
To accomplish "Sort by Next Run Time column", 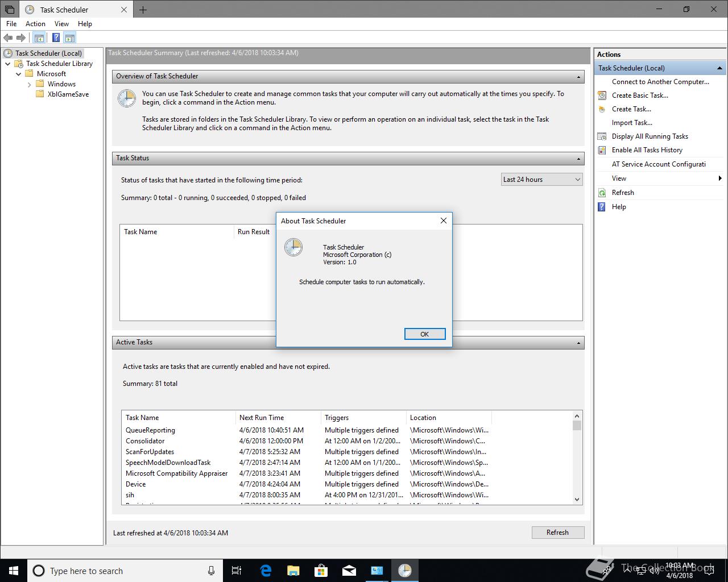I will point(278,418).
